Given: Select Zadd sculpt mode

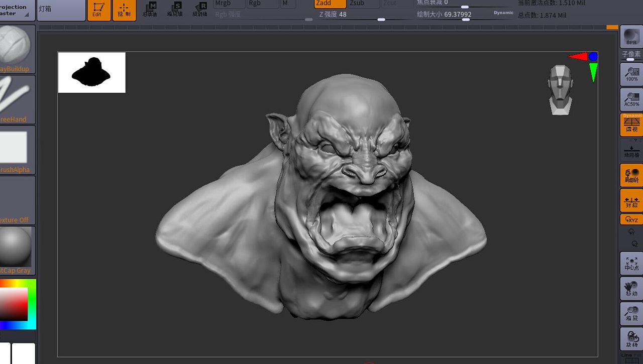Looking at the screenshot, I should point(331,4).
